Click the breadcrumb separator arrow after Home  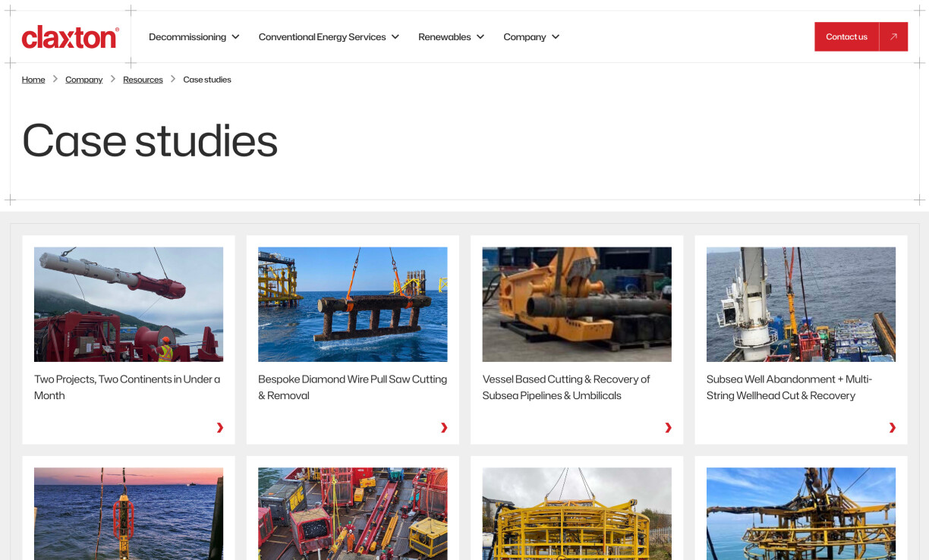pos(55,79)
